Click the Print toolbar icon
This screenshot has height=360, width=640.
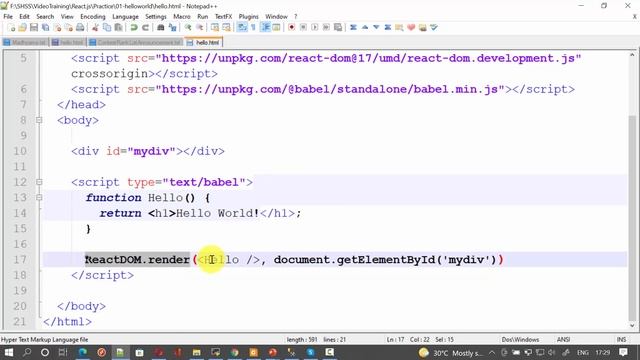(80, 28)
